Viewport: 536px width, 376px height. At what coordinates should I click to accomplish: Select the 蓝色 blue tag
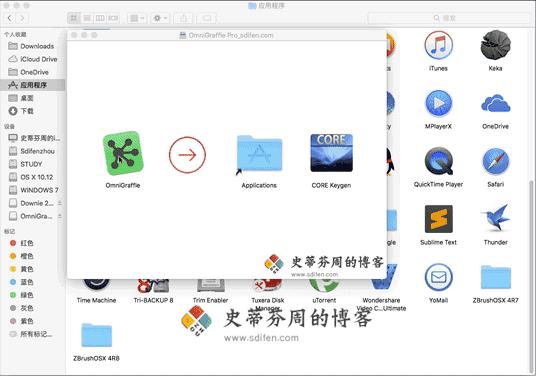[x=32, y=282]
